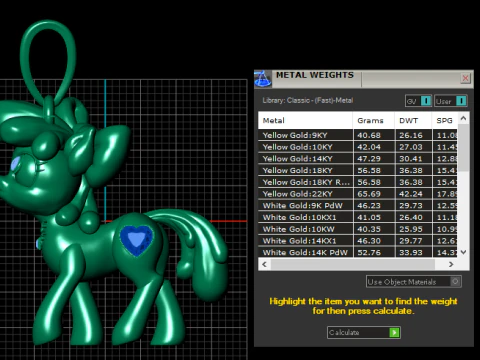The height and width of the screenshot is (360, 480).
Task: Click the 42.24 DWT value
Action: [411, 194]
